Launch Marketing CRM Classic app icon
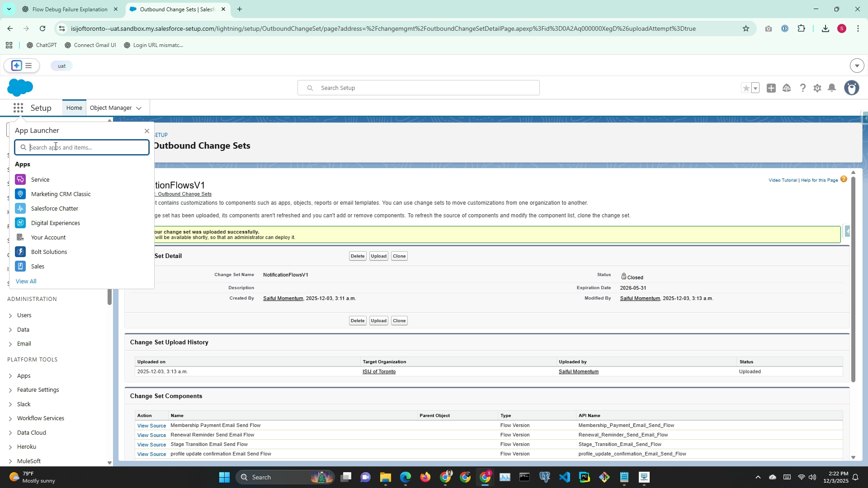 coord(20,194)
